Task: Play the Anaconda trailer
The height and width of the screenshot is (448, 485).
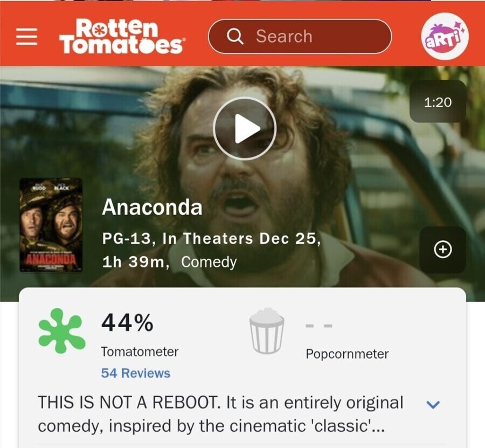Action: tap(244, 129)
